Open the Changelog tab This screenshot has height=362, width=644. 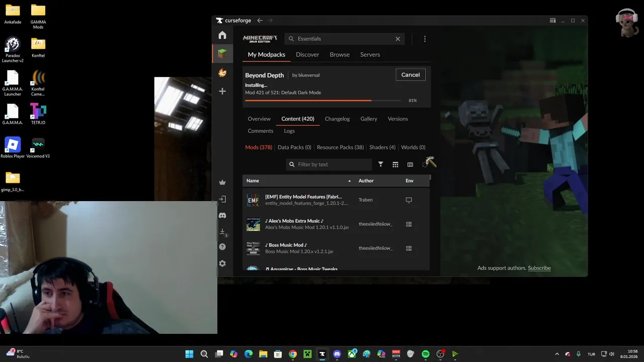(x=337, y=119)
